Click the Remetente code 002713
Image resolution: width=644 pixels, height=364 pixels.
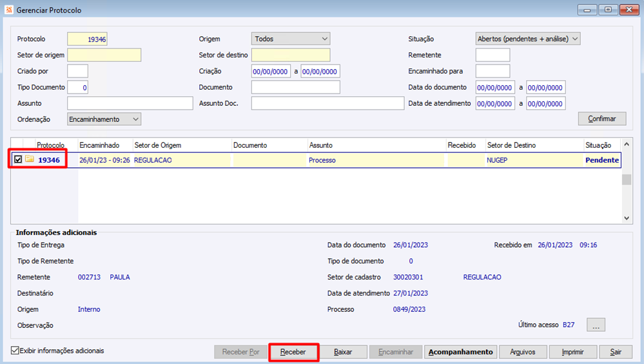(x=89, y=278)
